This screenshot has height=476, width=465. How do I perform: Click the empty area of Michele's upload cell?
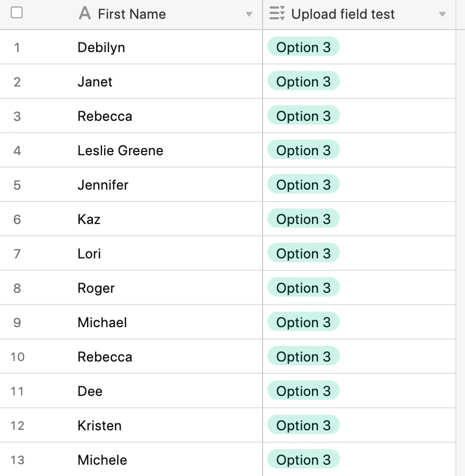397,459
